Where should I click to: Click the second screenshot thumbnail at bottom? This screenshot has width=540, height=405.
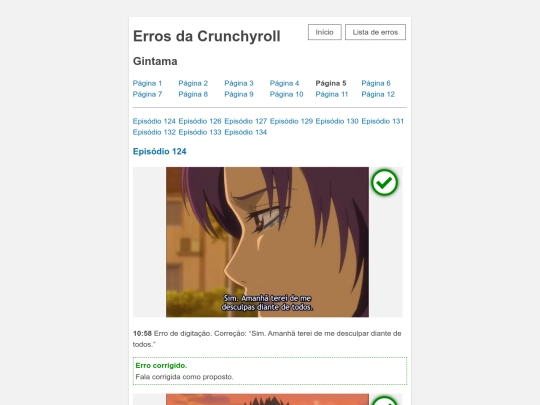point(267,399)
